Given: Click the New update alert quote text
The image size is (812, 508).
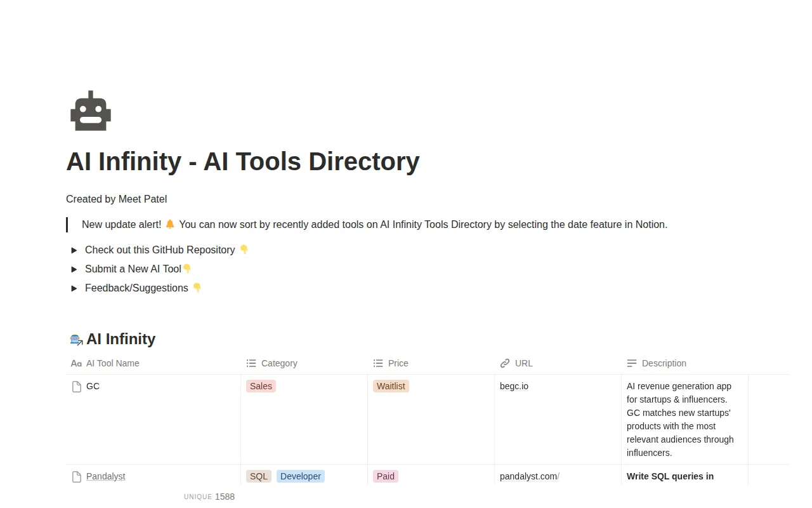Looking at the screenshot, I should [x=374, y=225].
